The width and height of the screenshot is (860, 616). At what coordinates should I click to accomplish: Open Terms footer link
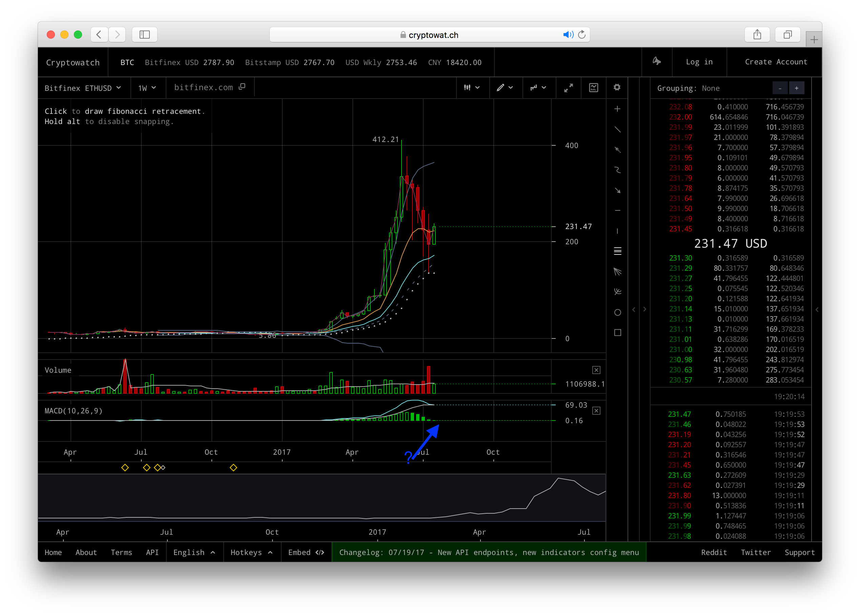coord(121,552)
